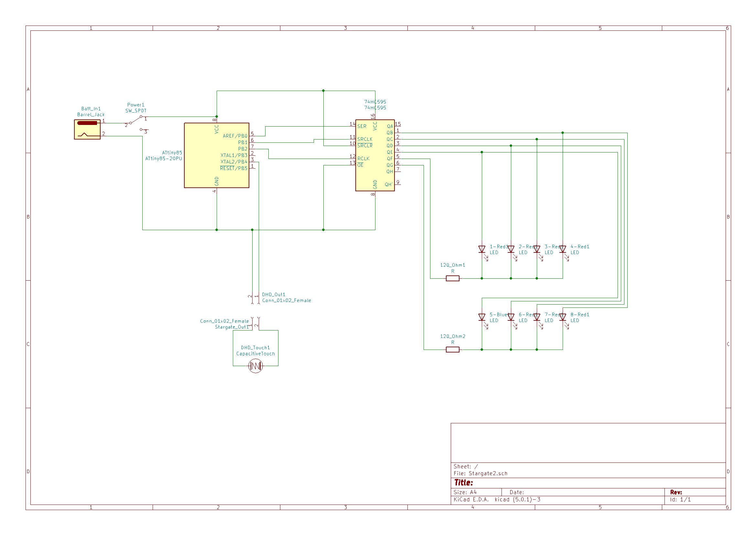
Task: Click the QH' output pin label
Action: (x=389, y=184)
